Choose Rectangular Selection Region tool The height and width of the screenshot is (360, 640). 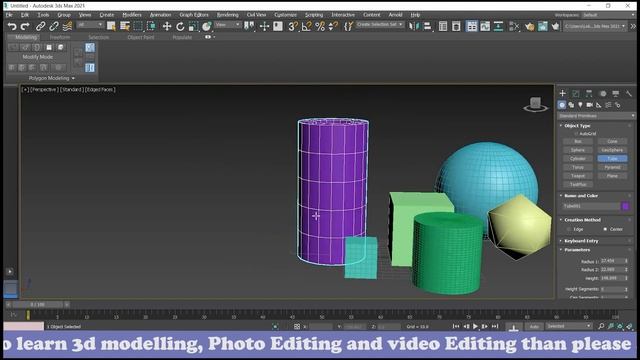pyautogui.click(x=138, y=27)
